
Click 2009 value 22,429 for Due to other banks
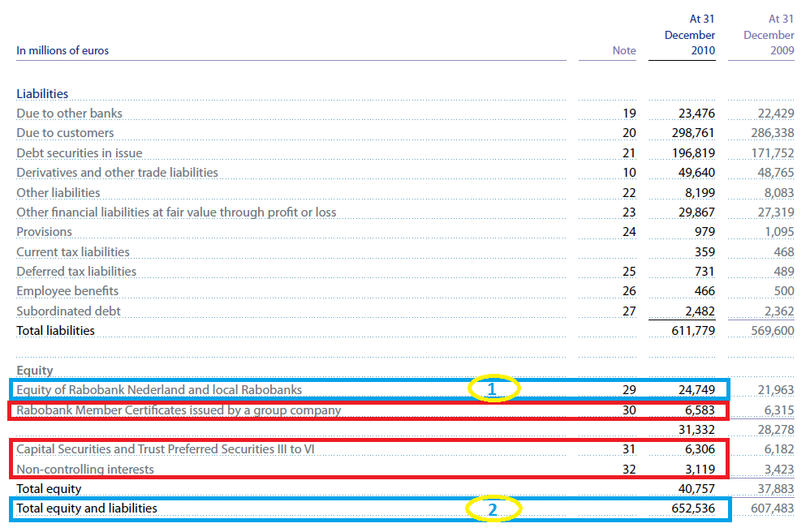(x=776, y=114)
